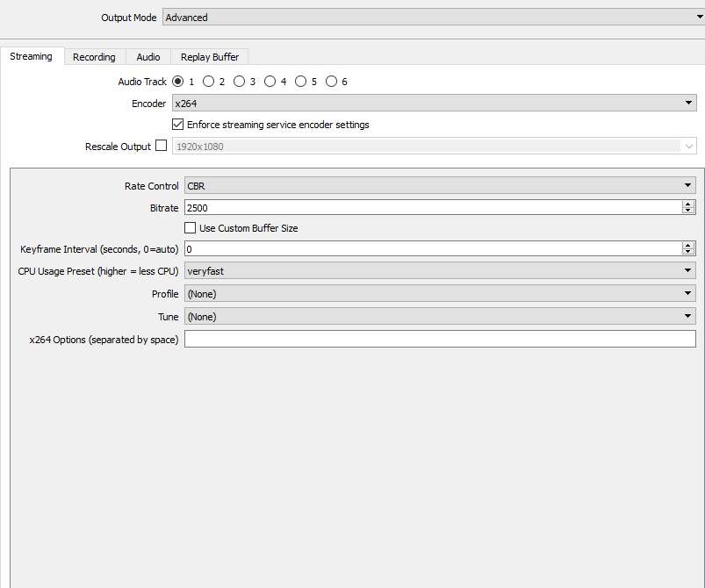Viewport: 705px width, 588px height.
Task: Open the Rate Control CBR dropdown
Action: pyautogui.click(x=440, y=185)
